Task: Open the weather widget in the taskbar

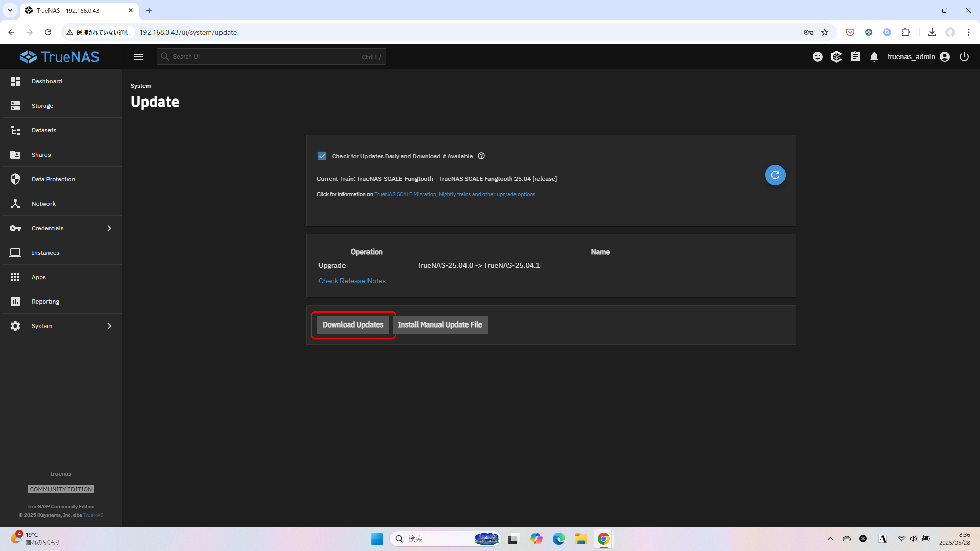Action: coord(35,539)
